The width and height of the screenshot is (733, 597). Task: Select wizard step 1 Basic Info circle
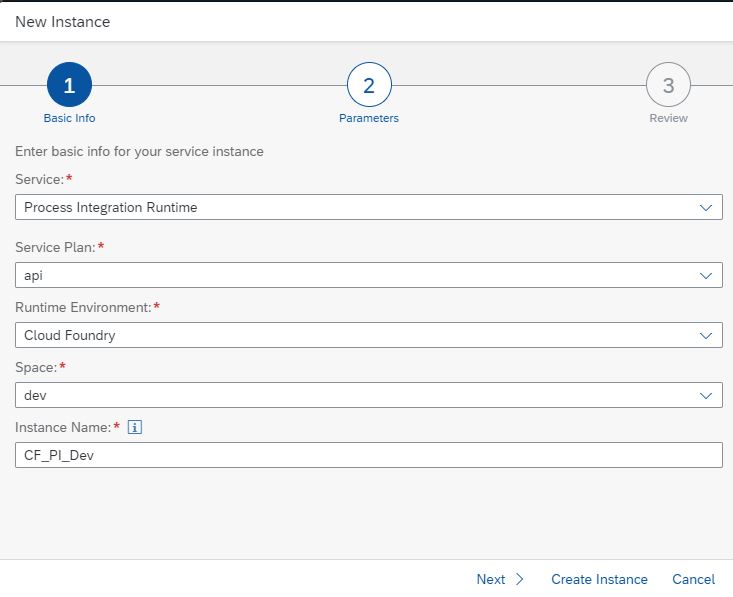[x=69, y=85]
